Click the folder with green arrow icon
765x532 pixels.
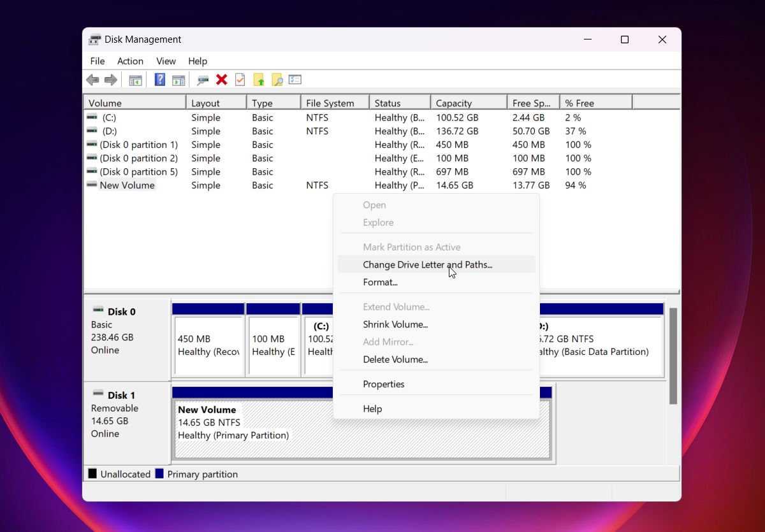pos(258,80)
